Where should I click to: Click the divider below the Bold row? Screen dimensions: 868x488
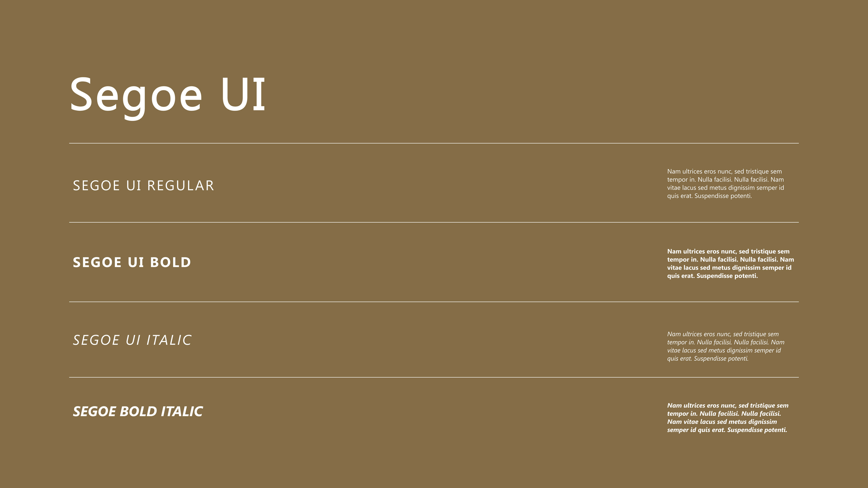pos(434,302)
